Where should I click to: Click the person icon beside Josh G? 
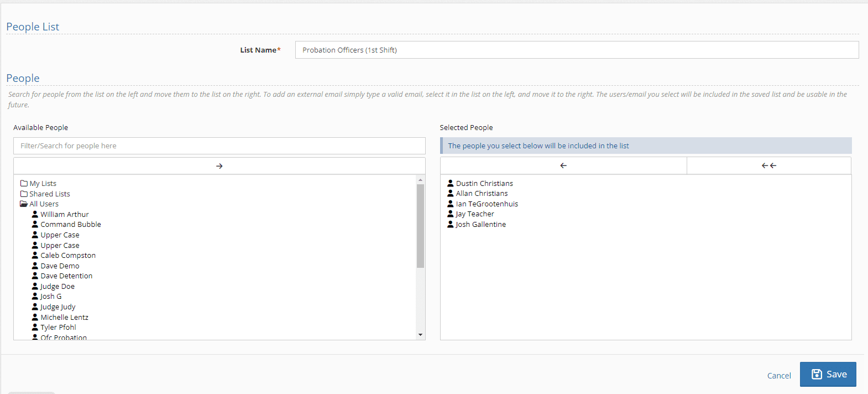(x=35, y=296)
